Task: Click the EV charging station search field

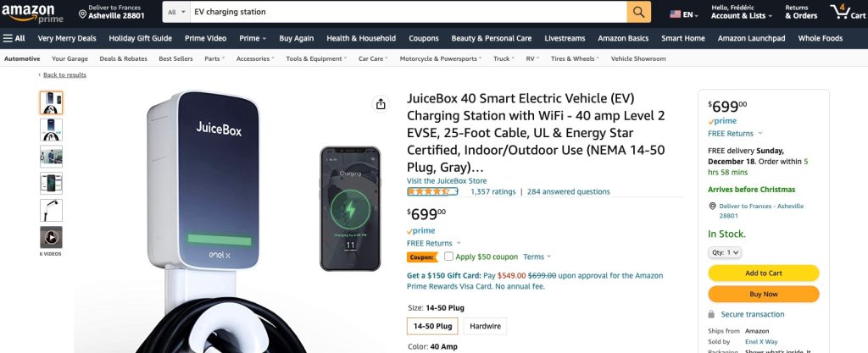Action: [x=407, y=13]
